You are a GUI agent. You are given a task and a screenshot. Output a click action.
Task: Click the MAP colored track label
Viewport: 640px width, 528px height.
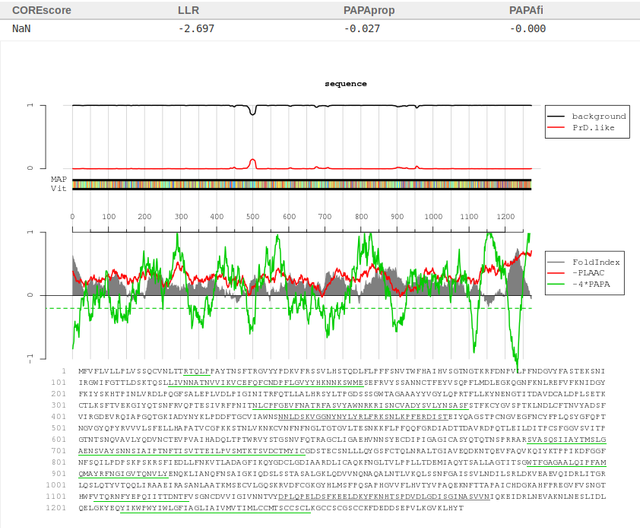click(59, 179)
